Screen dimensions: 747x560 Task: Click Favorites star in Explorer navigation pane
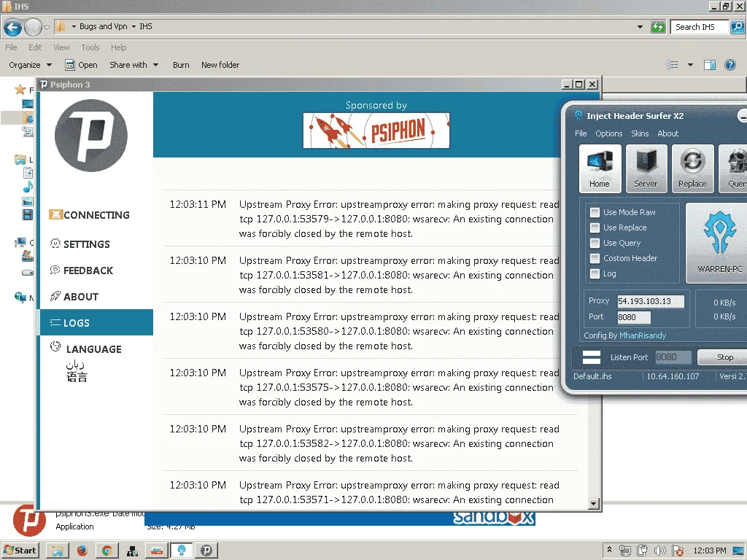click(x=20, y=89)
